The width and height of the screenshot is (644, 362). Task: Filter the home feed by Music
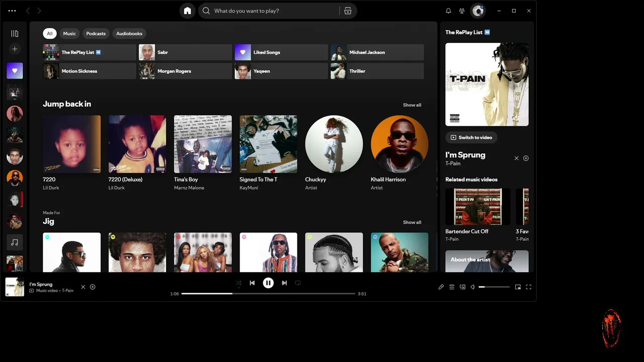click(x=69, y=34)
